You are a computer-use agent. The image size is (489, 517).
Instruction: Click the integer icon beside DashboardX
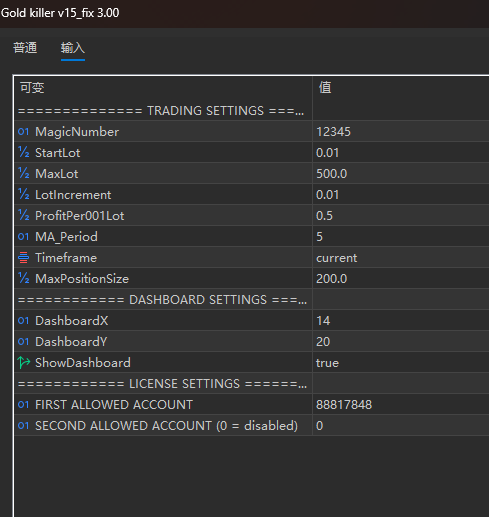point(24,321)
